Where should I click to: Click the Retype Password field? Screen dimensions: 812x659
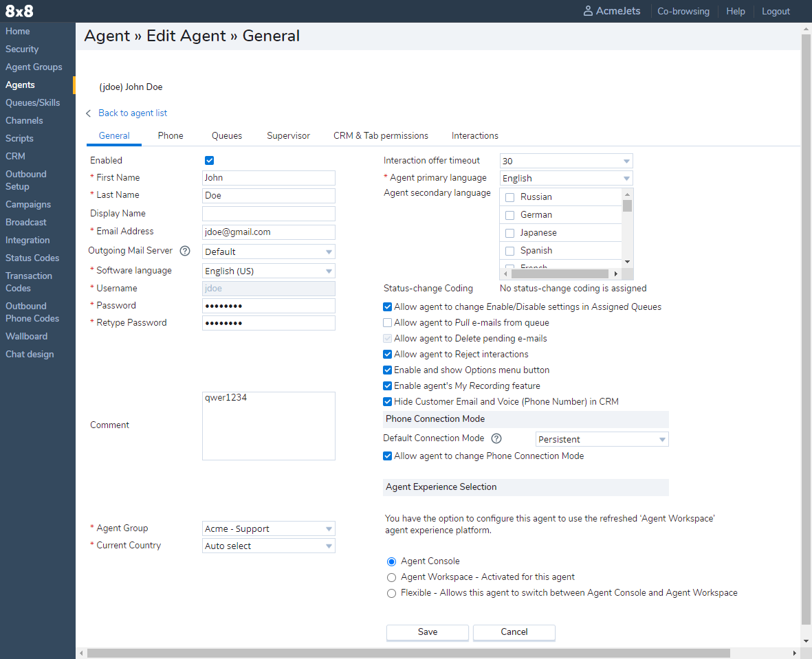pos(268,323)
